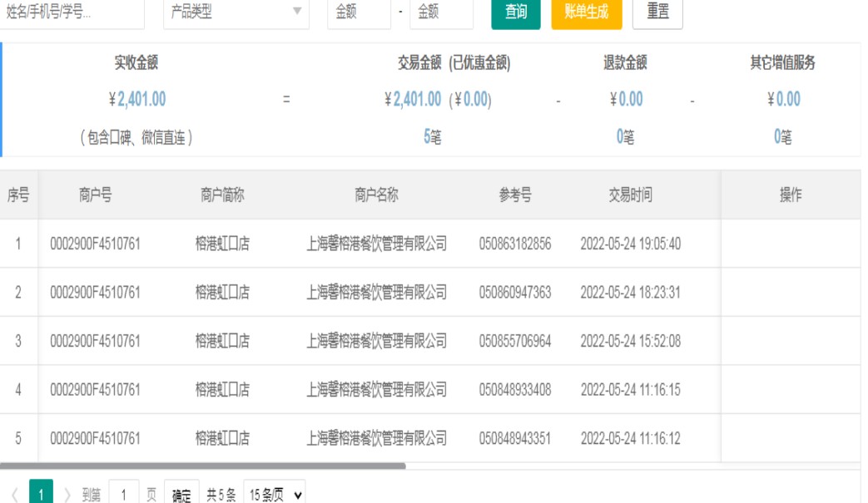Select the transaction at 2022-05-24 18:23:31
Screen dimensions: 868x503
click(630, 292)
